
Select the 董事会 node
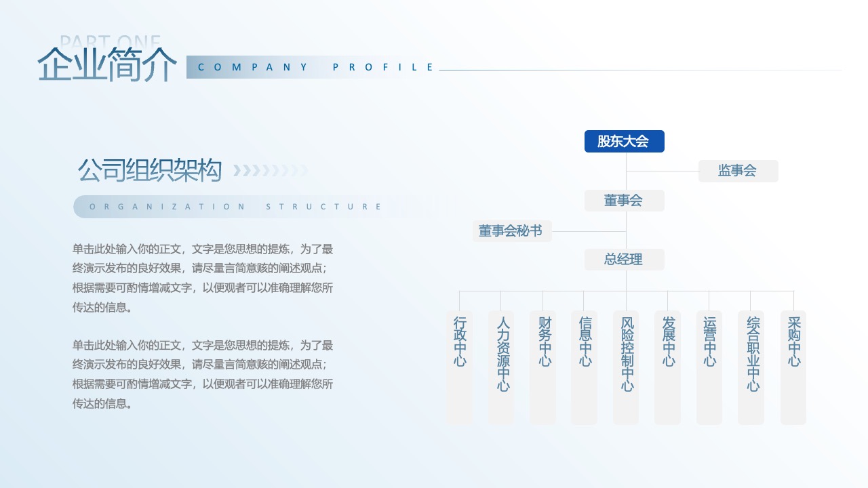click(625, 201)
